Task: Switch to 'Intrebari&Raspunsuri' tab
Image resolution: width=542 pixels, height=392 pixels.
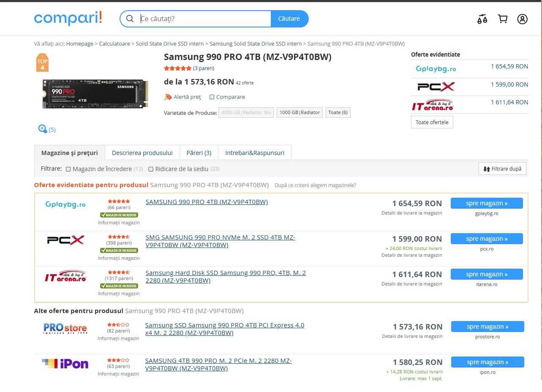Action: pyautogui.click(x=255, y=153)
